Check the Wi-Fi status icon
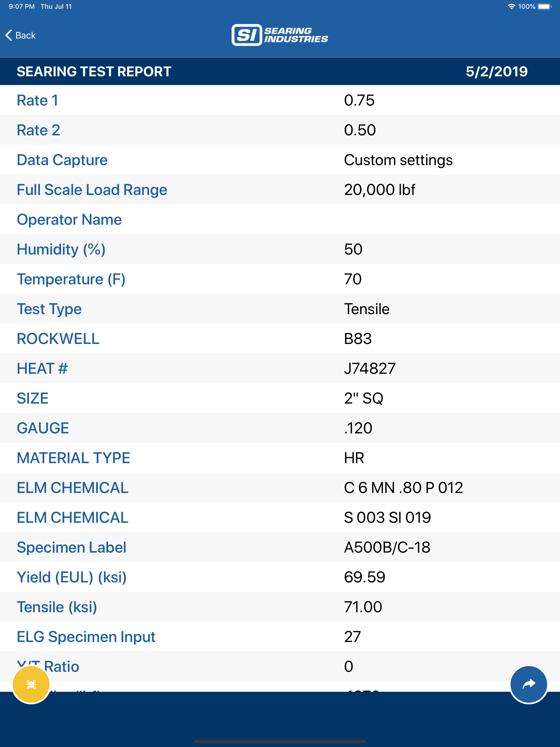Viewport: 560px width, 747px height. (x=511, y=6)
